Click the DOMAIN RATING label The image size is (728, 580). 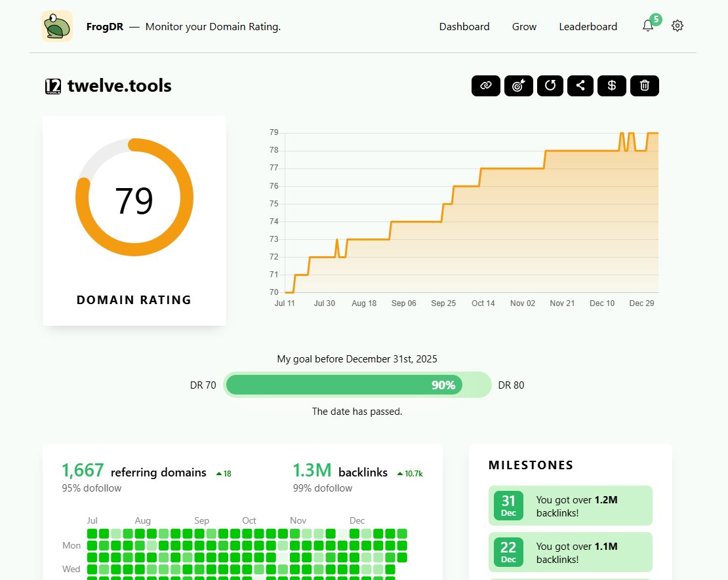(x=134, y=300)
